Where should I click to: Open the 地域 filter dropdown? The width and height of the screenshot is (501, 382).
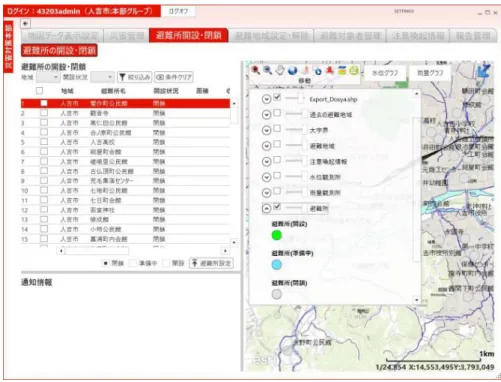click(x=48, y=77)
